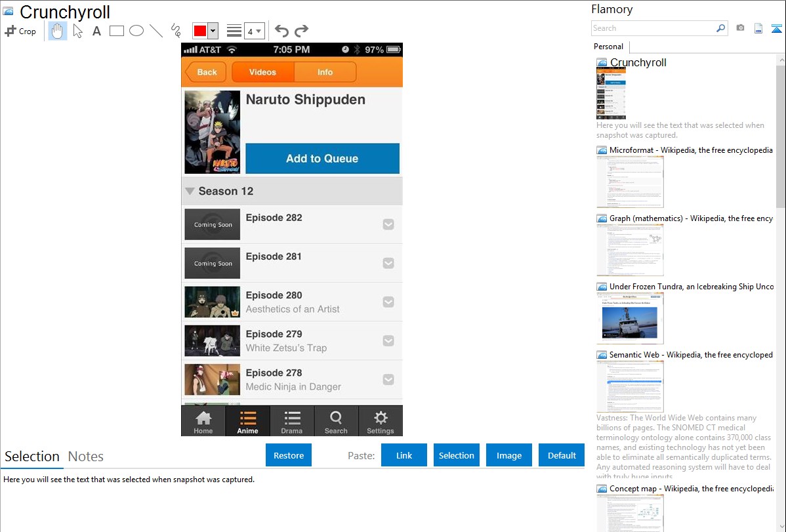The width and height of the screenshot is (786, 532).
Task: Open the Personal tab in Flamory
Action: coord(609,47)
